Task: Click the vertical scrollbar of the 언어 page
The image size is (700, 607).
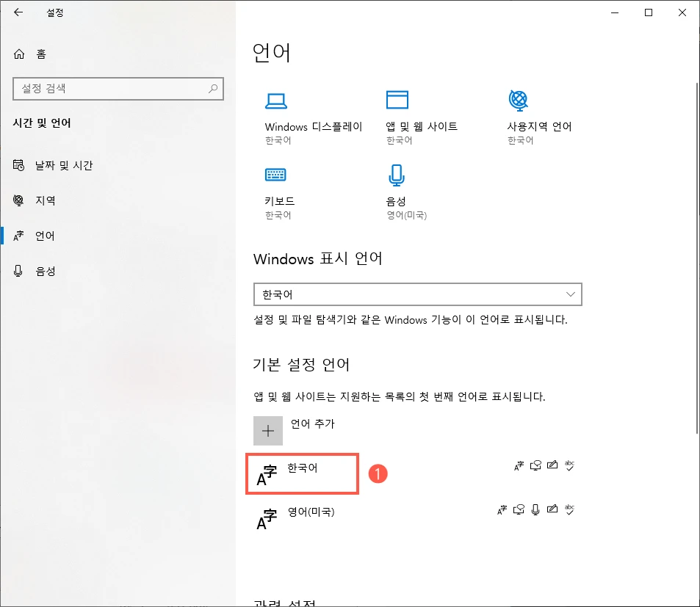Action: pos(697,258)
